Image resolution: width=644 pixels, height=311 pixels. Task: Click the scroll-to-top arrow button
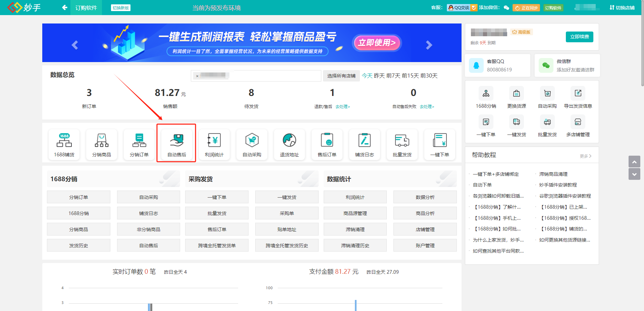[x=634, y=162]
